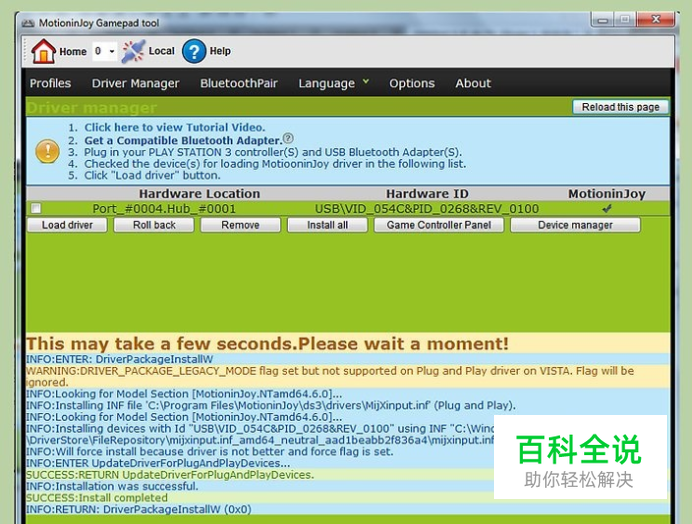
Task: Click INFO:RETURN: DriverPackageInstallW (0x0) line
Action: coord(139,509)
